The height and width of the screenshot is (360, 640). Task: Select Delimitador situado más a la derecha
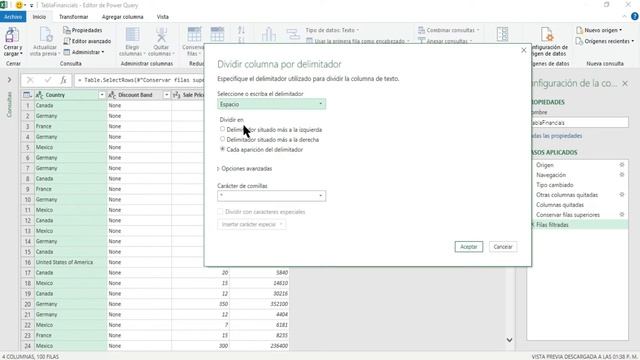point(222,139)
